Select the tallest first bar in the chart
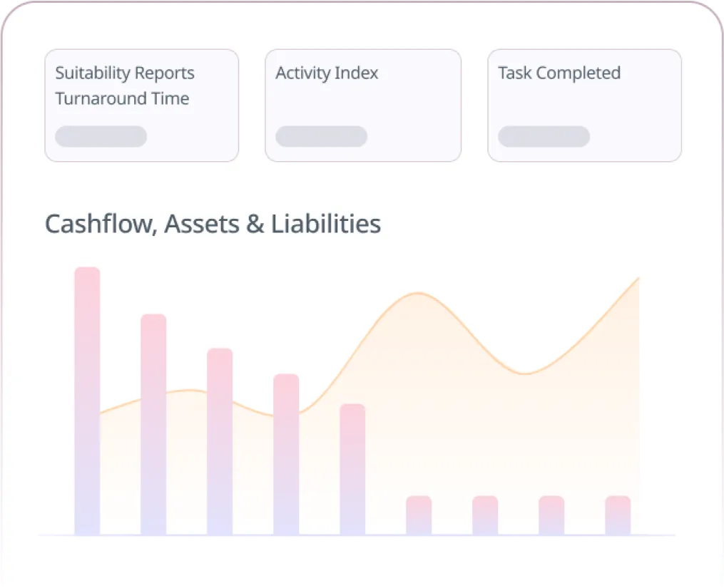Screen dimensions: 724x588 (87, 401)
